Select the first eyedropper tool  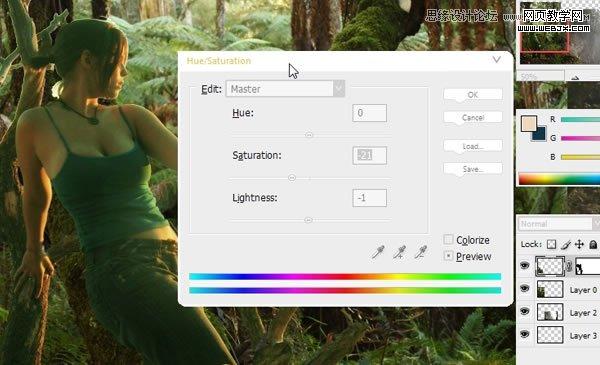[378, 252]
